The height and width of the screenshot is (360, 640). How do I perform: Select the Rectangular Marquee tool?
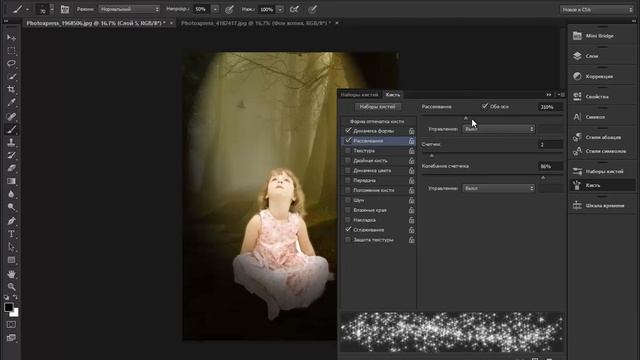11,51
